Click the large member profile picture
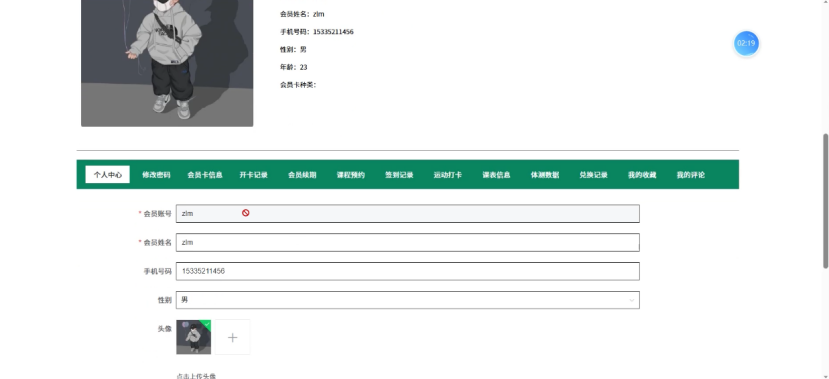The width and height of the screenshot is (829, 379). coord(167,63)
